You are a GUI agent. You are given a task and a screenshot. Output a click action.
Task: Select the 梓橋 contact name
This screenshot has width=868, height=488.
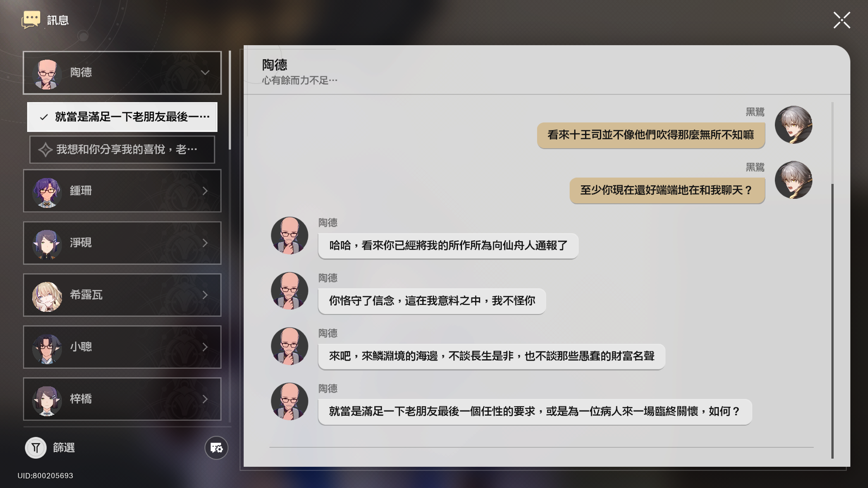click(81, 399)
